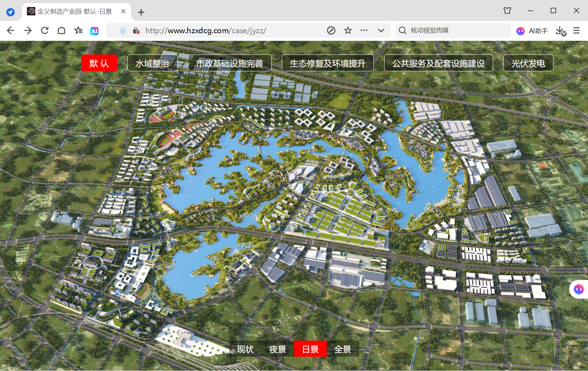
Task: Open the downloads icon
Action: pyautogui.click(x=561, y=31)
